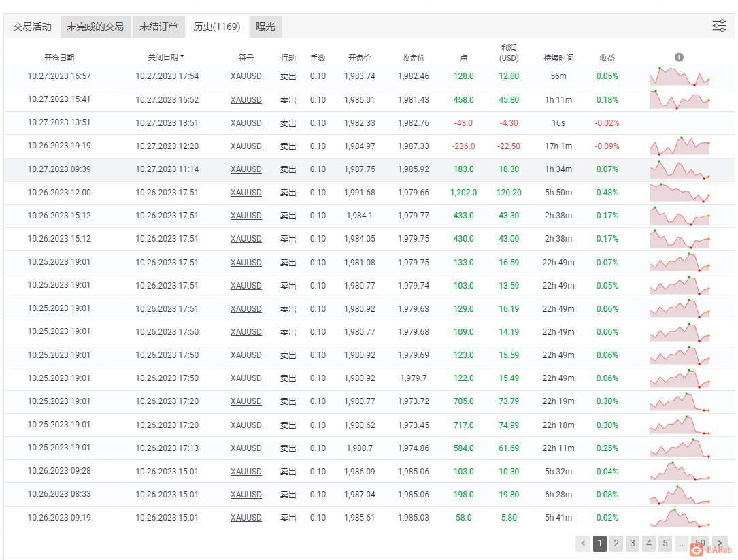Open XAUUSD link closed 10.27.2023 17:54
The image size is (738, 560).
click(246, 76)
